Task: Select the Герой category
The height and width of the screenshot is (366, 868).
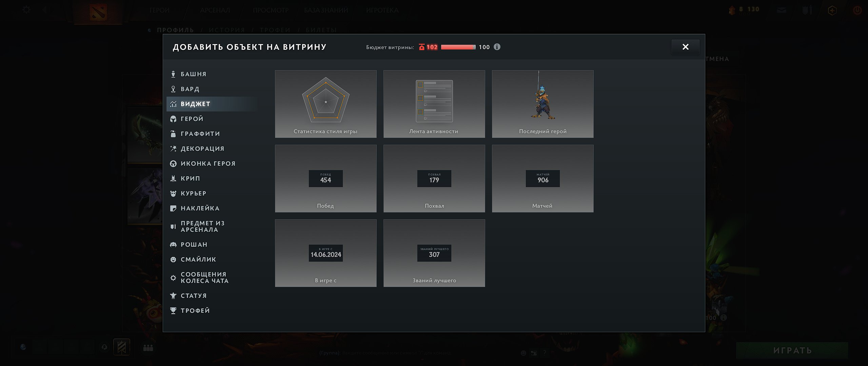Action: click(x=212, y=119)
